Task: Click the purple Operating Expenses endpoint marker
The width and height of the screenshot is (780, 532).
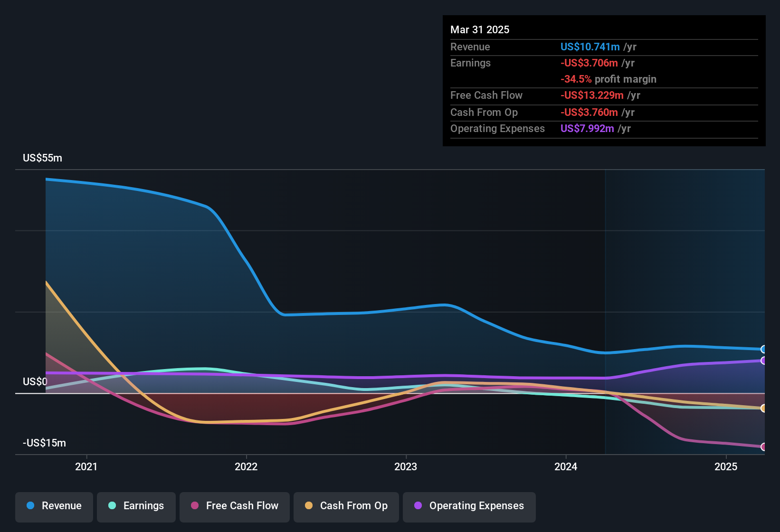Action: click(x=764, y=361)
